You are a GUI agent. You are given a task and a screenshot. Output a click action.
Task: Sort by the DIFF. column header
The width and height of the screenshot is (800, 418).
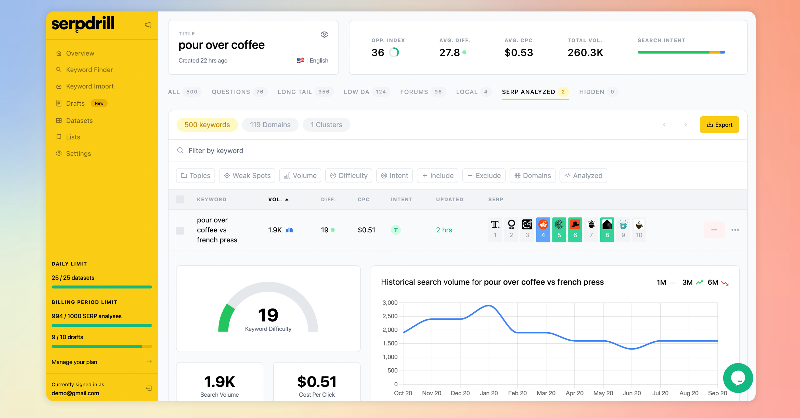pos(328,200)
